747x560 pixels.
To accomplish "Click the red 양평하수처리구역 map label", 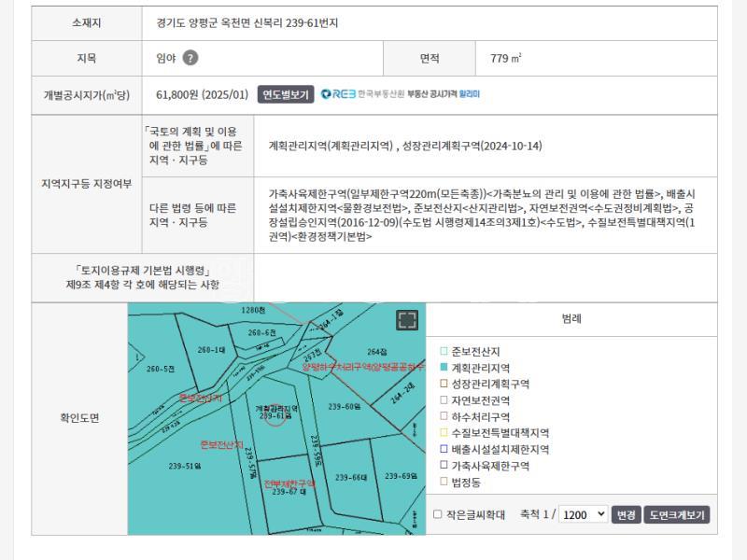I will [363, 367].
